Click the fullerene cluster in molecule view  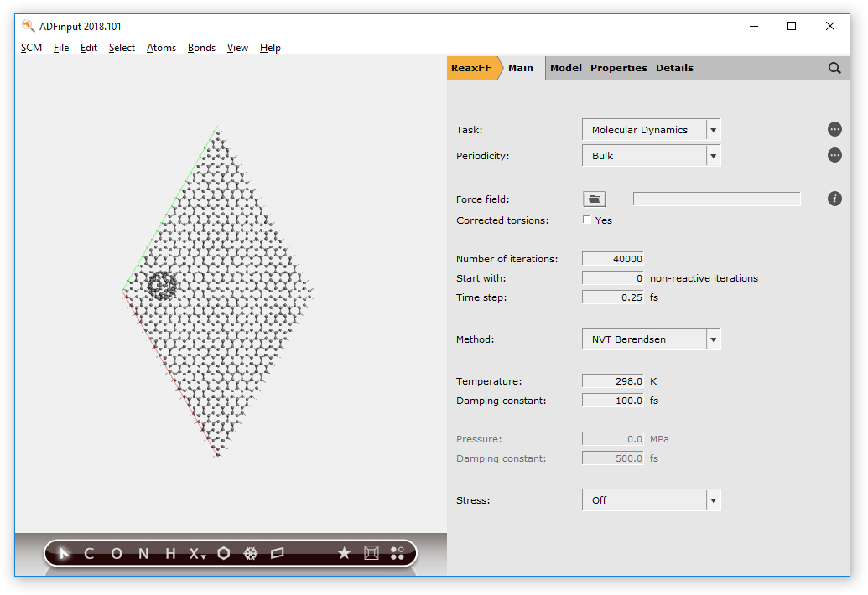(x=162, y=285)
